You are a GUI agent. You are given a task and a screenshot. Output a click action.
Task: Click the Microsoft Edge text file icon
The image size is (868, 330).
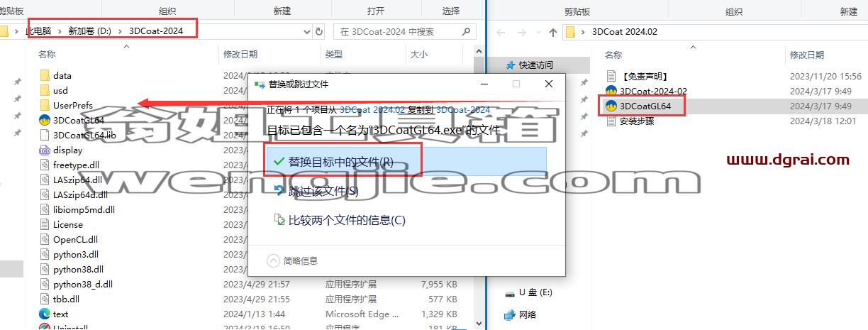pyautogui.click(x=45, y=314)
